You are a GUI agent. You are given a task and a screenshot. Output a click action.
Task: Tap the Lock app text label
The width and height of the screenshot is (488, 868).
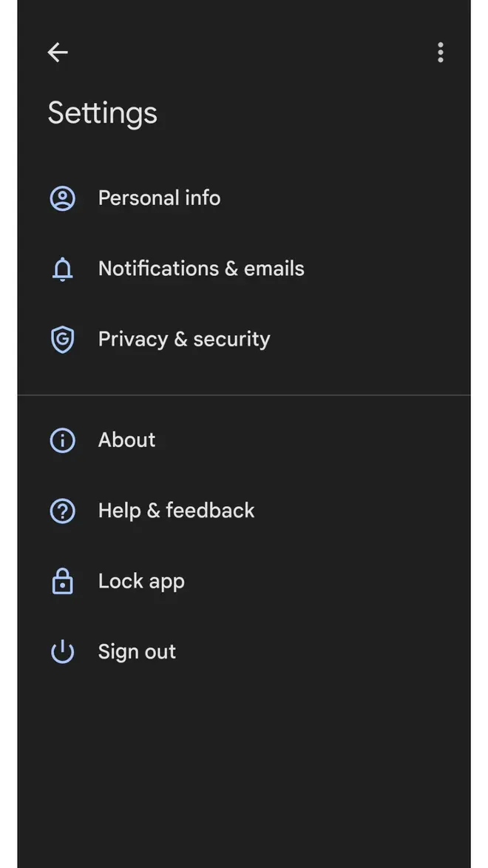141,582
